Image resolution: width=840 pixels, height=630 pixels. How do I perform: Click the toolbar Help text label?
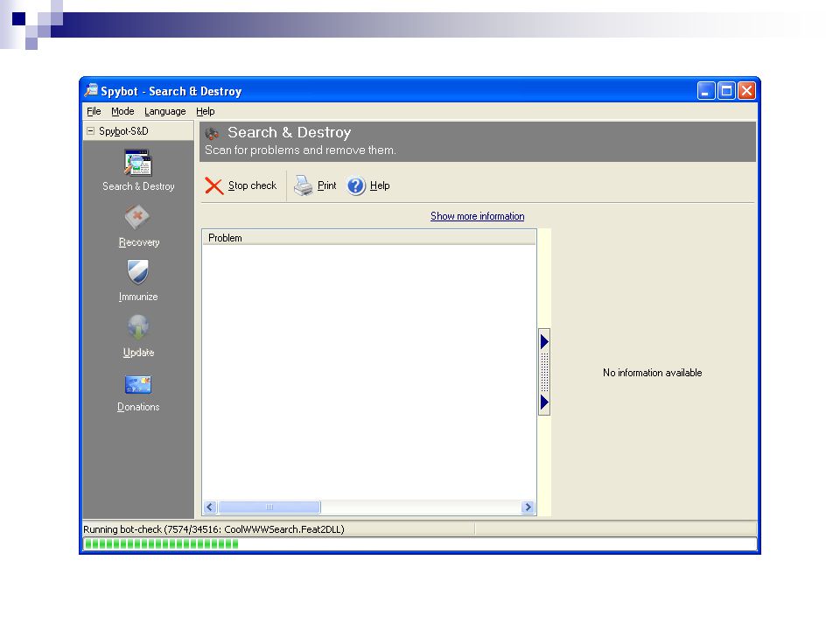pos(380,185)
